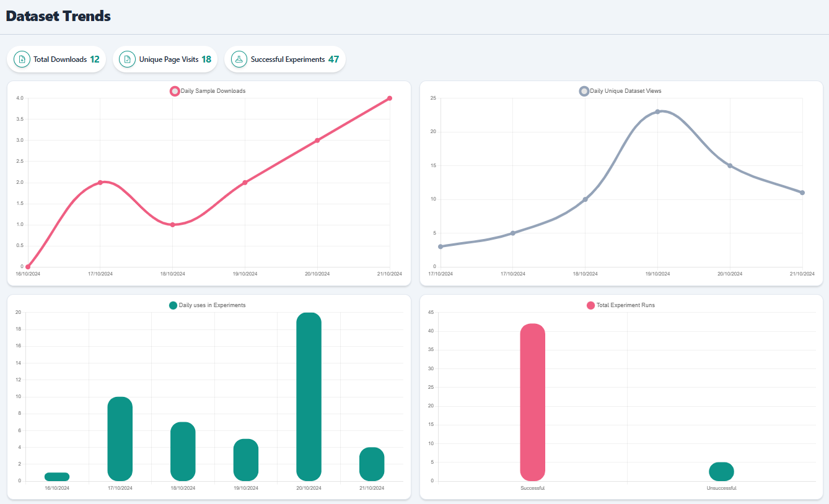This screenshot has width=829, height=504.
Task: Click the Successful Experiments count of 47
Action: tap(335, 59)
